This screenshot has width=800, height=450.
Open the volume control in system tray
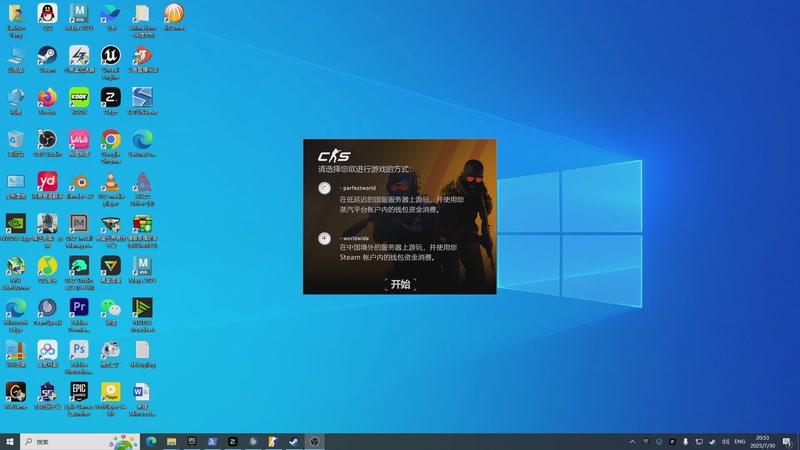pos(726,442)
